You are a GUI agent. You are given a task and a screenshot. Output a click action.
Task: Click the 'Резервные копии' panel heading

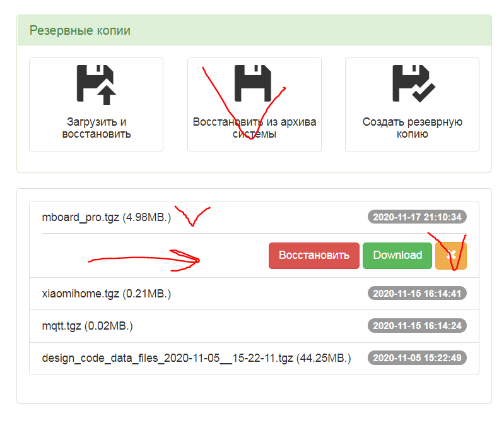click(x=80, y=30)
